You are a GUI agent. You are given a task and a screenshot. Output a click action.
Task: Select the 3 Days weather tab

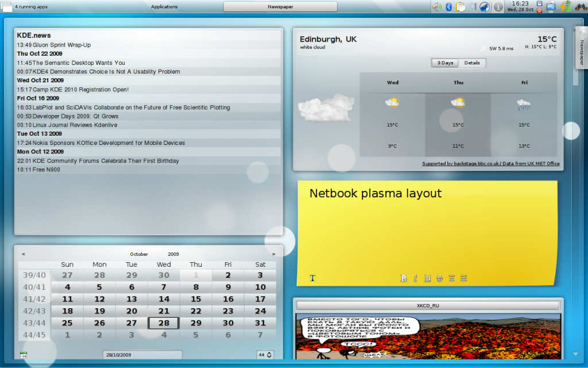point(444,63)
